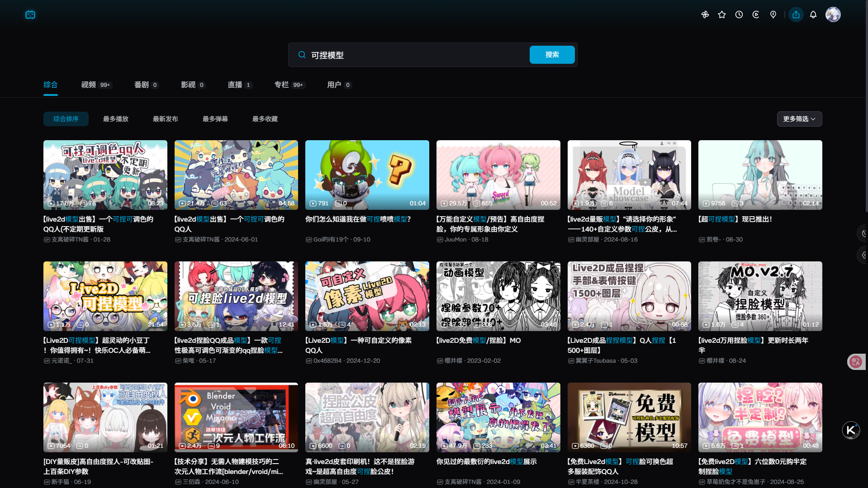Open notifications bell icon
Image resolution: width=868 pixels, height=488 pixels.
click(813, 14)
